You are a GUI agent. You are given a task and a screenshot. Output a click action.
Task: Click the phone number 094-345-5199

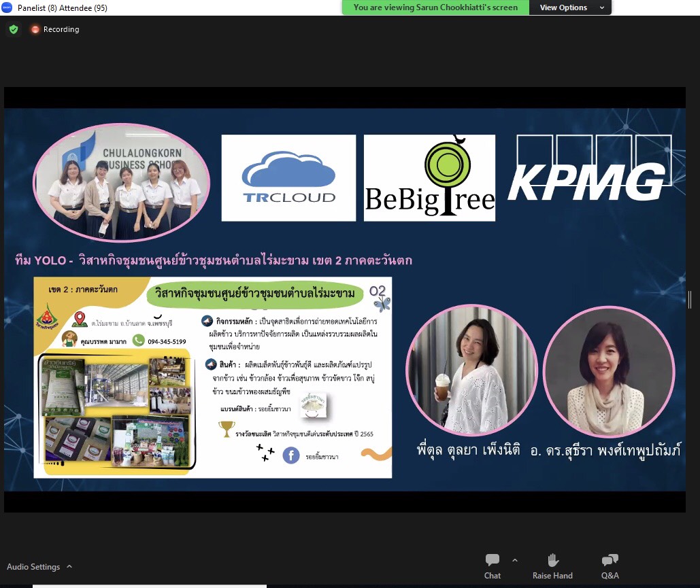[x=167, y=342]
